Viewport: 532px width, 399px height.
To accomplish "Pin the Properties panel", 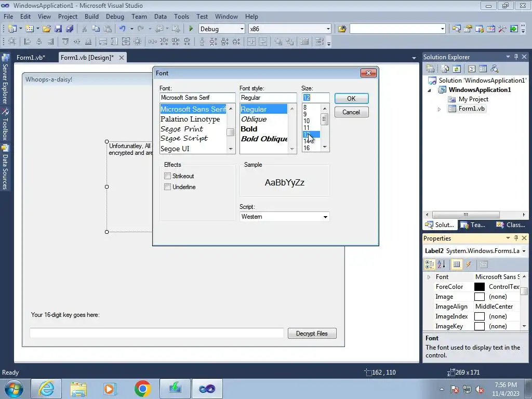I will (x=516, y=238).
